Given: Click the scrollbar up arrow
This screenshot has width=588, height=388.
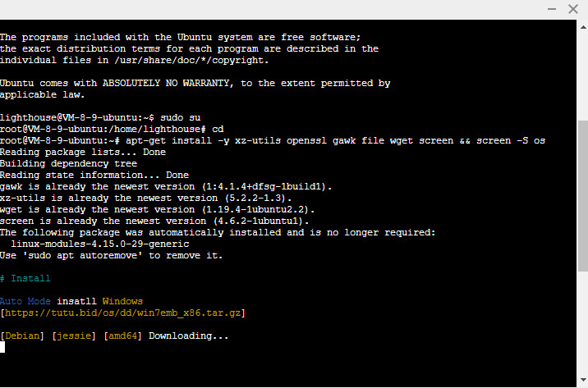Looking at the screenshot, I should point(583,27).
